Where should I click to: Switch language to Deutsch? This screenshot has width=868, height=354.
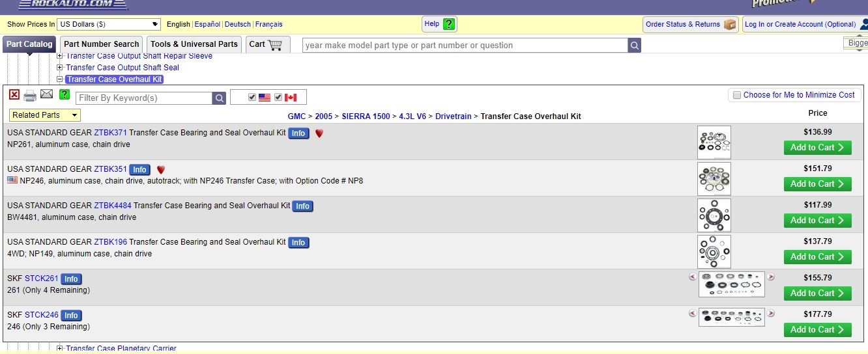pyautogui.click(x=238, y=25)
